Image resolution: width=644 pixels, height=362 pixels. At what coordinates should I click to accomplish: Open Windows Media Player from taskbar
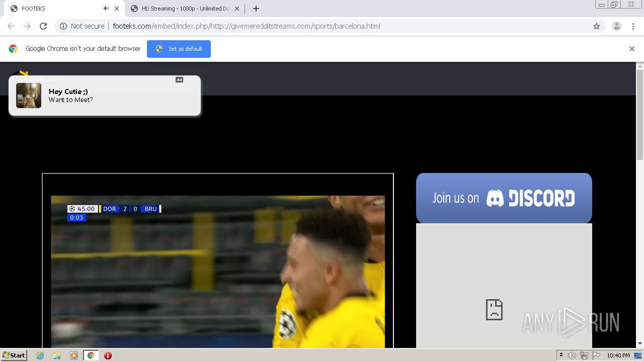point(74,355)
